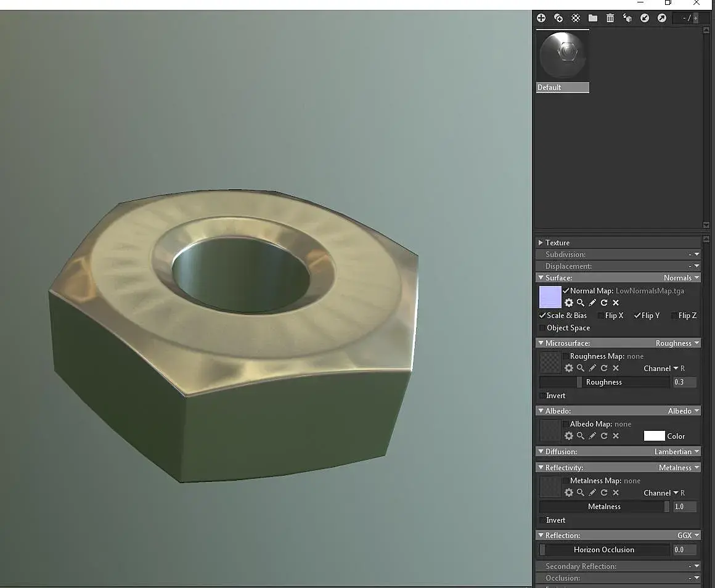The image size is (715, 588).
Task: Click the white Albedo Color swatch
Action: click(x=654, y=436)
